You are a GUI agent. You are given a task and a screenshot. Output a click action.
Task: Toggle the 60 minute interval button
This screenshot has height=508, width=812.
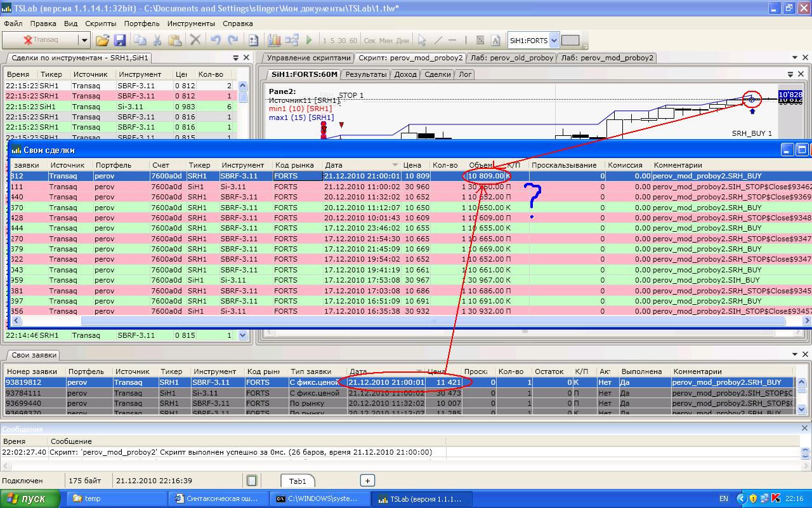click(x=353, y=41)
